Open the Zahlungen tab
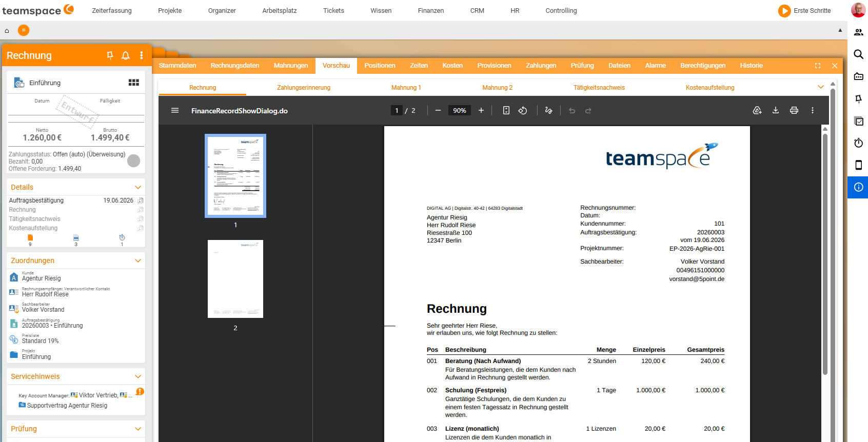 click(x=541, y=66)
